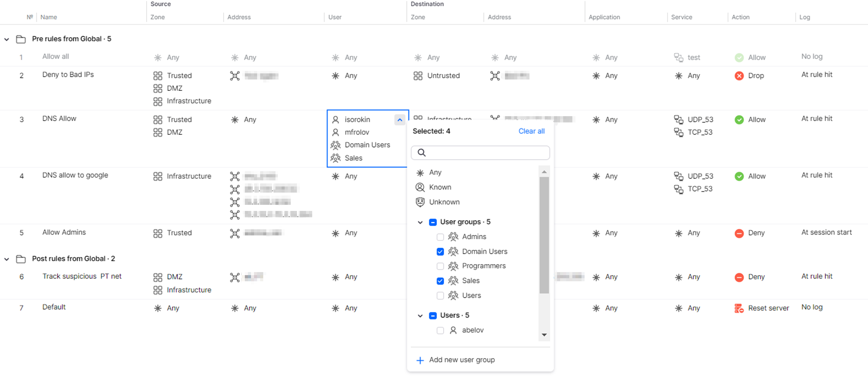Click the Post rules folder icon
Screen dimensions: 868x377
coord(21,259)
